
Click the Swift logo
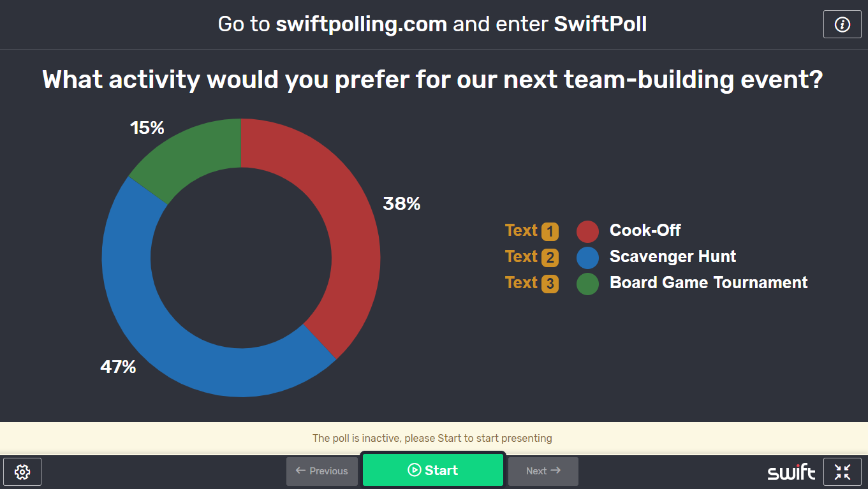(791, 472)
